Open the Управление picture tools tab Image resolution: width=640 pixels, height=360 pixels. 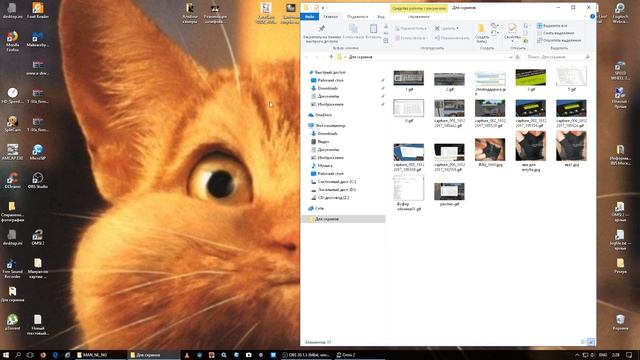click(x=419, y=17)
